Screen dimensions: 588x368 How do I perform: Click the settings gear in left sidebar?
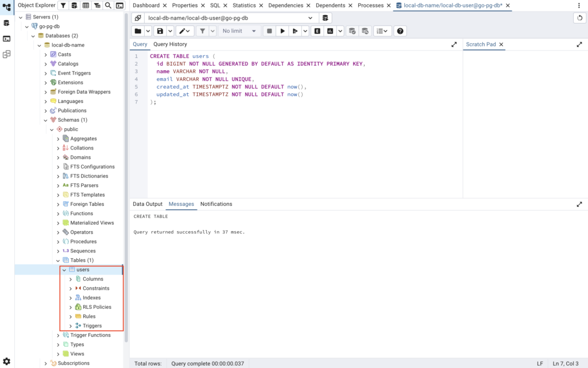[x=6, y=361]
